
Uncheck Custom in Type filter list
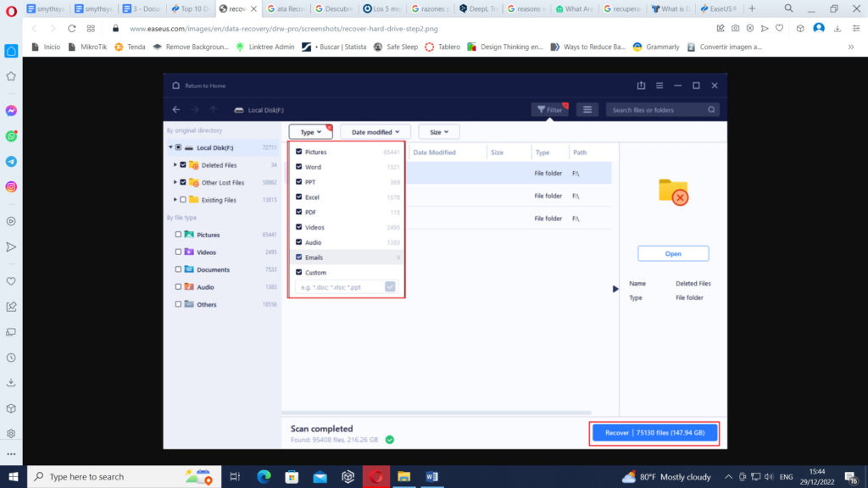299,272
